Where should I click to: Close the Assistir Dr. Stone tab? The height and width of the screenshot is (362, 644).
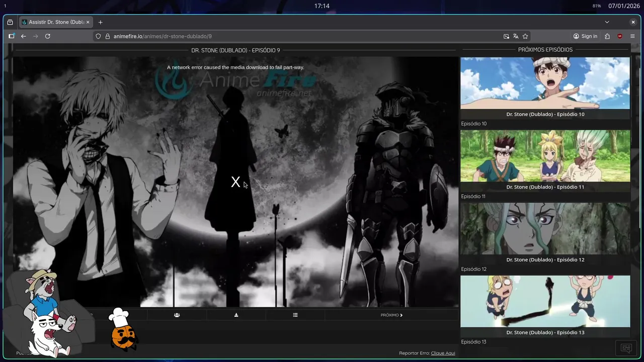click(88, 22)
